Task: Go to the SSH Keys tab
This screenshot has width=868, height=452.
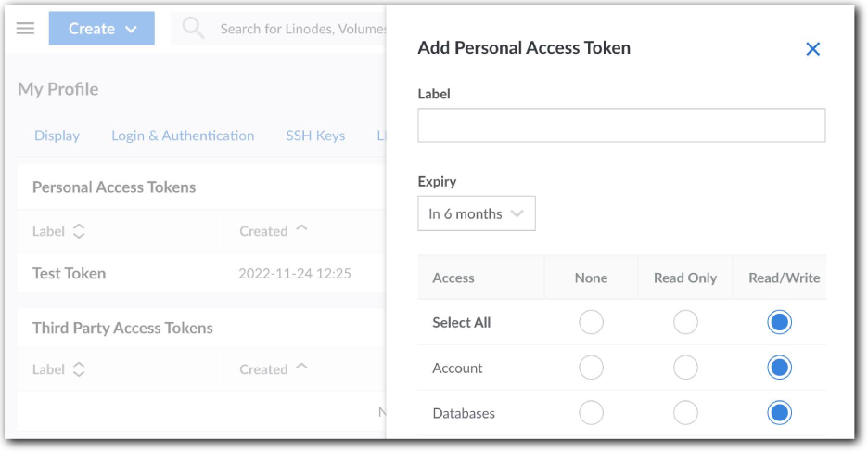Action: [x=315, y=136]
